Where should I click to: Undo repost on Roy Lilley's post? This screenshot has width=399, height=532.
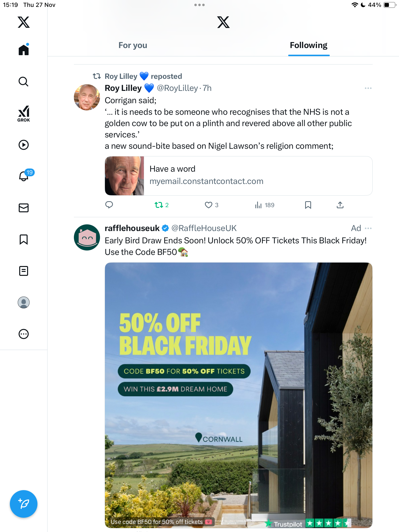[159, 205]
